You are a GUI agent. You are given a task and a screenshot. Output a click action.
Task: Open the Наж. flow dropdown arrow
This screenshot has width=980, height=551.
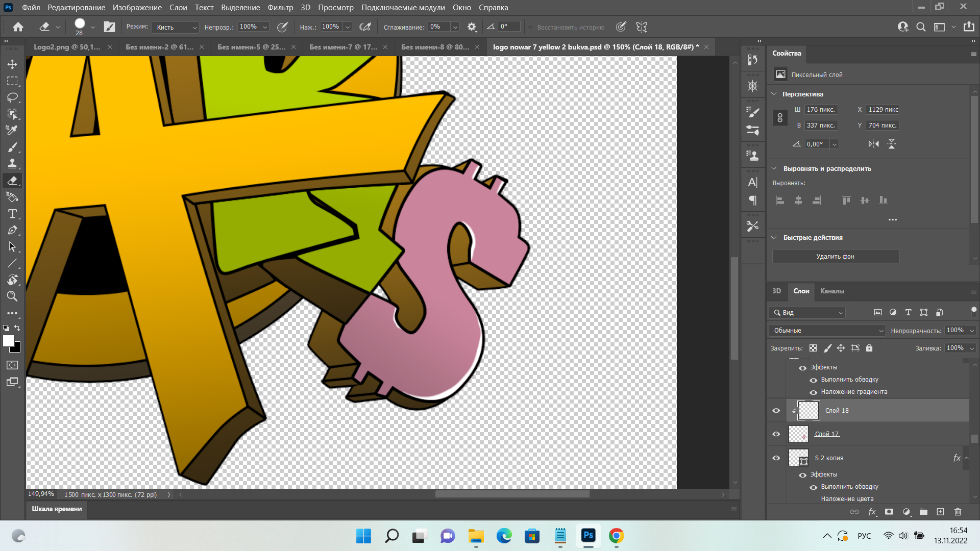pos(348,27)
